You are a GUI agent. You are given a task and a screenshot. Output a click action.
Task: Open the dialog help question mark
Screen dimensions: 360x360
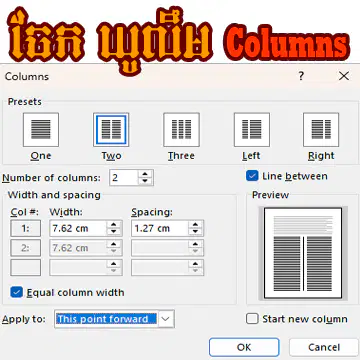(x=301, y=76)
